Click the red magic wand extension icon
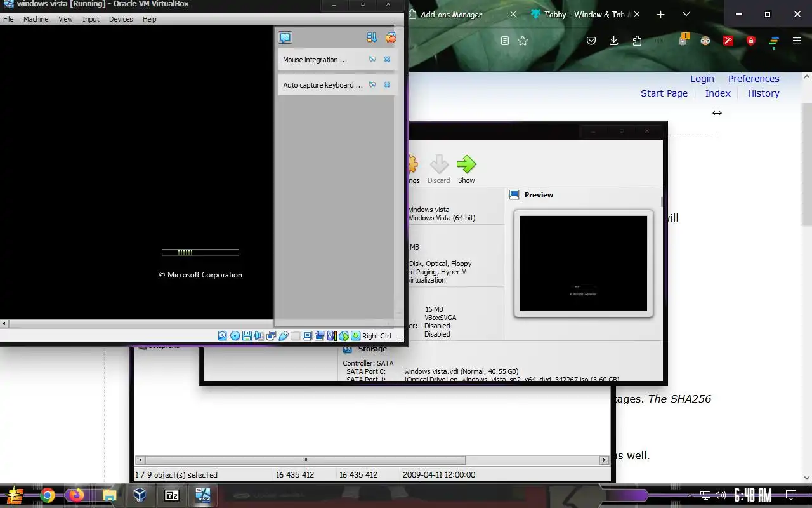This screenshot has width=812, height=508. (x=728, y=41)
